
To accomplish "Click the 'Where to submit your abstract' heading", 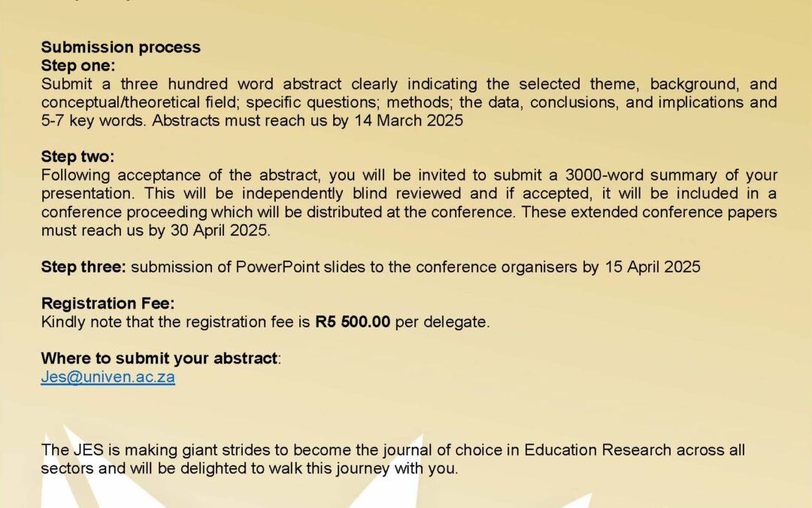I will point(159,358).
